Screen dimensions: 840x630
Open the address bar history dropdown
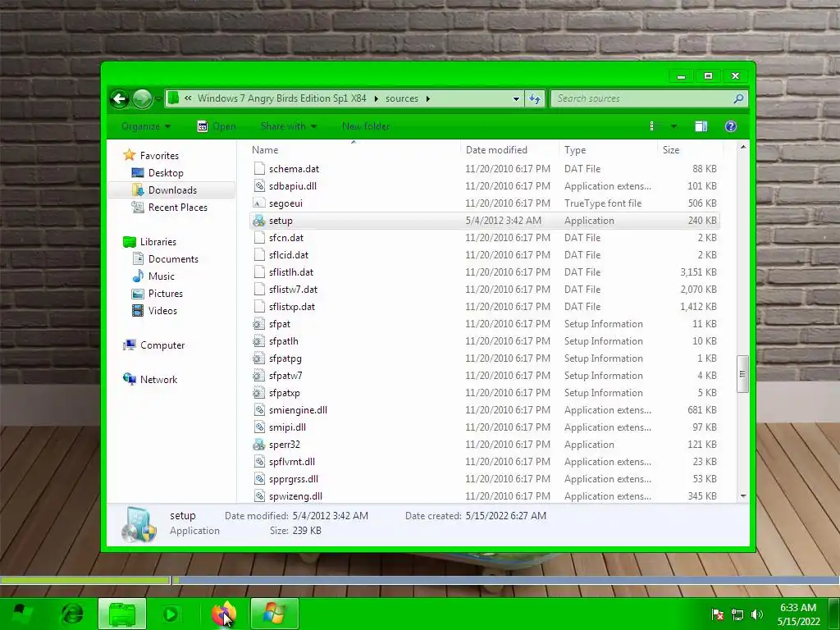tap(516, 98)
